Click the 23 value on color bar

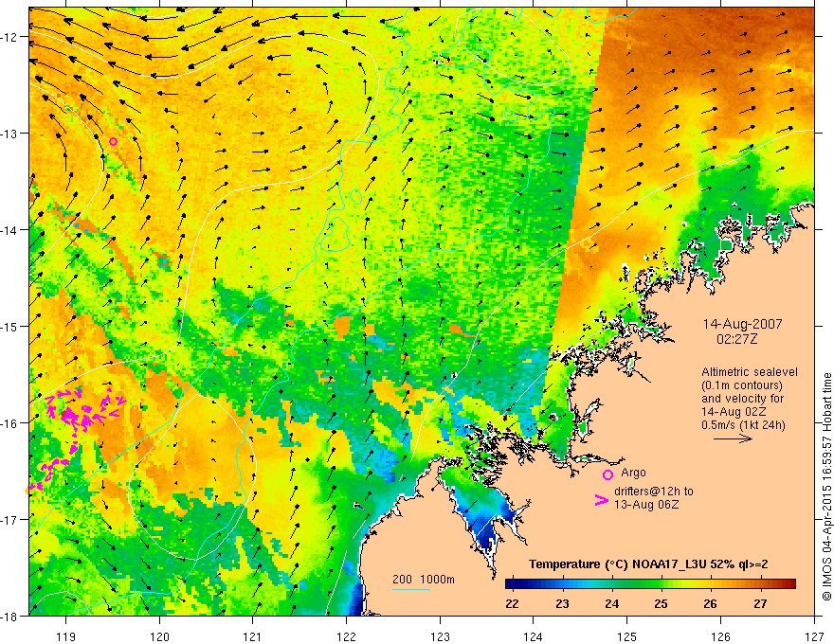point(562,603)
